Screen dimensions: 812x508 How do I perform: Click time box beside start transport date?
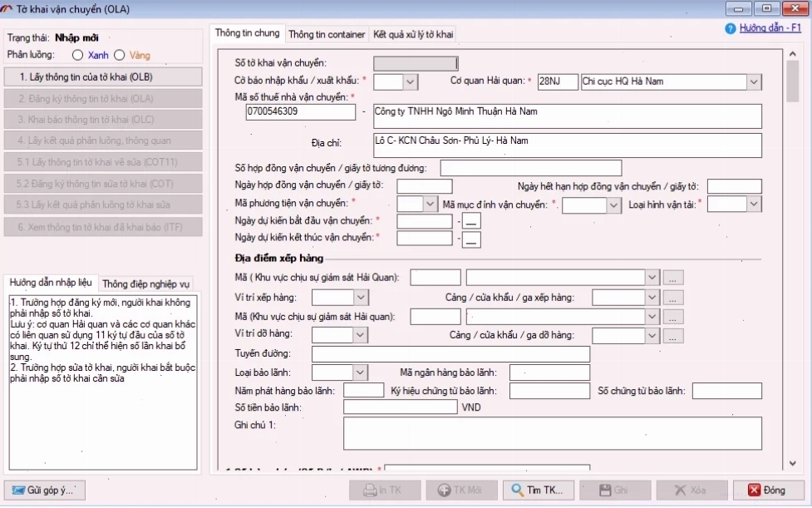pyautogui.click(x=471, y=221)
